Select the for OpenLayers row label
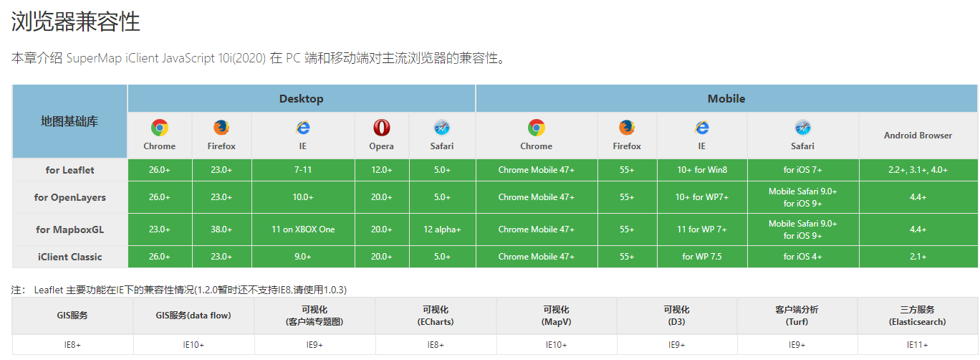The width and height of the screenshot is (980, 360). tap(69, 197)
